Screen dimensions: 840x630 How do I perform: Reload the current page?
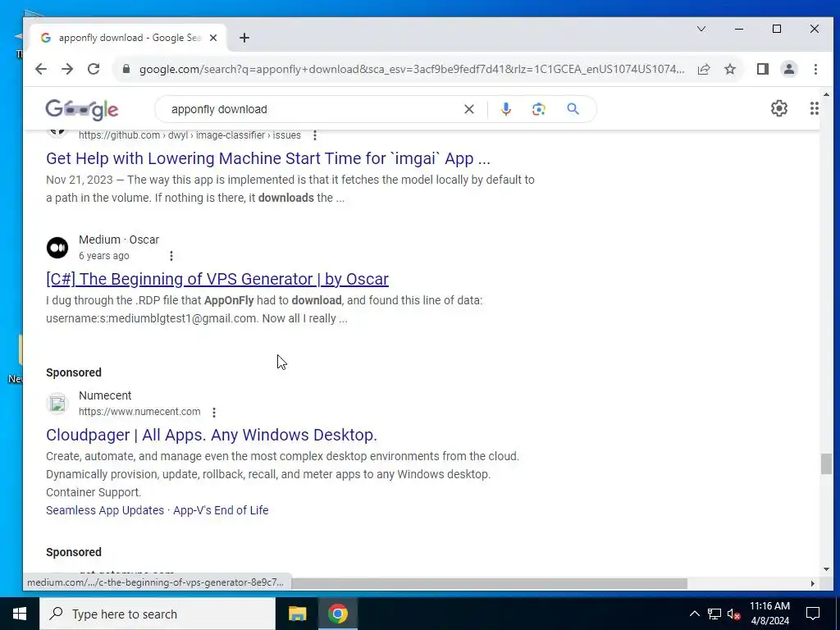94,69
